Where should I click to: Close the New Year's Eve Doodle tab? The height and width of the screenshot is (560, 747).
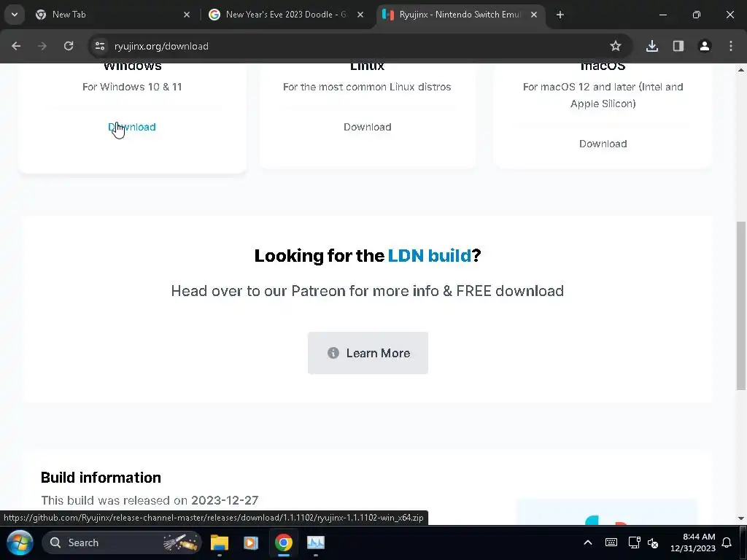click(x=360, y=15)
